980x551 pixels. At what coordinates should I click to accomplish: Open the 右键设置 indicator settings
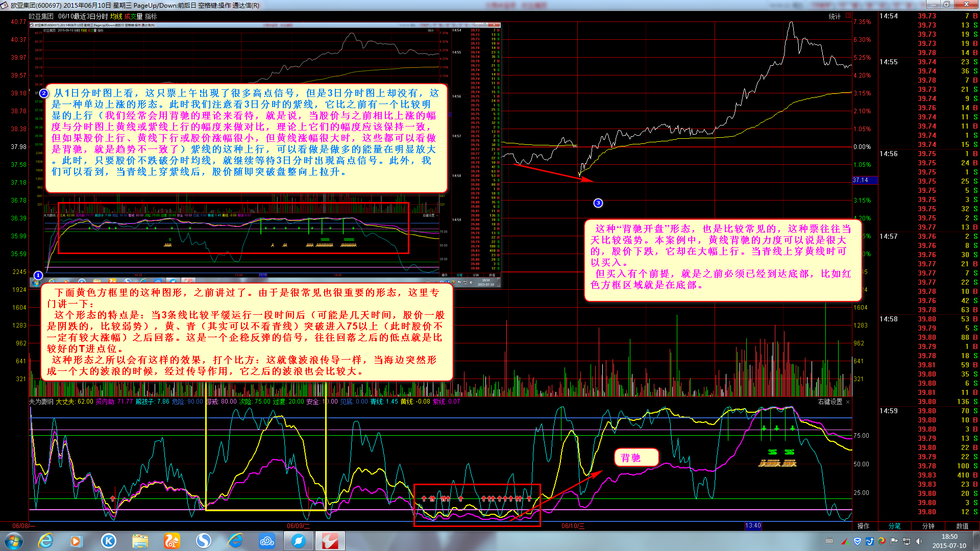click(x=830, y=402)
